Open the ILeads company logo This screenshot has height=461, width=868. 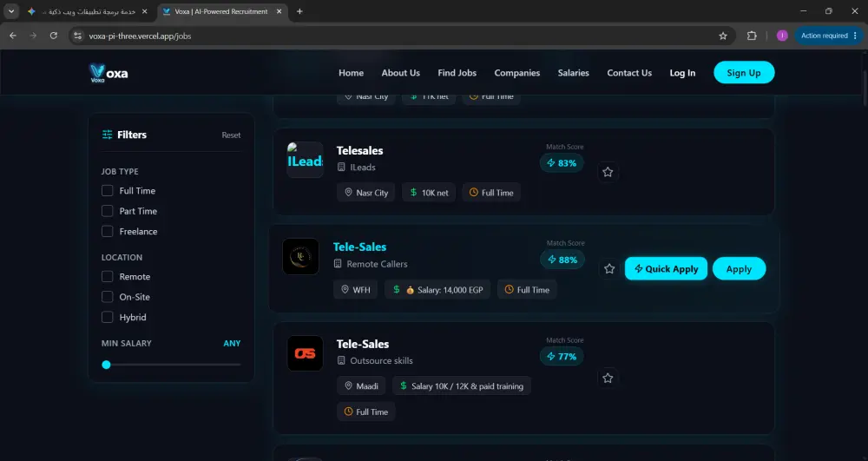pyautogui.click(x=305, y=160)
